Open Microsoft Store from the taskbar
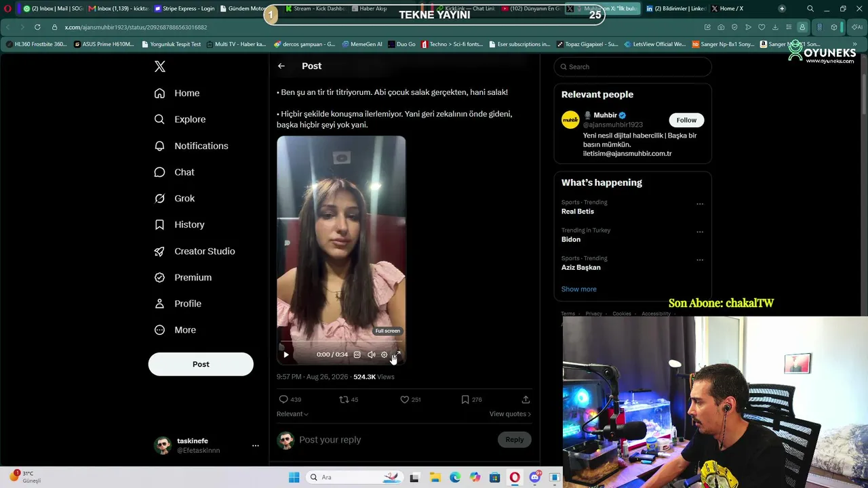Viewport: 868px width, 488px height. 495,477
